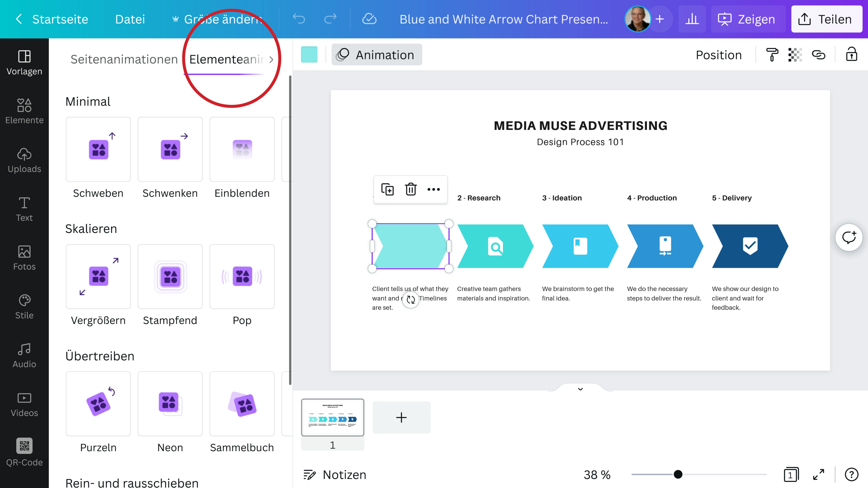
Task: Delete the selected element with the trash icon
Action: point(410,189)
